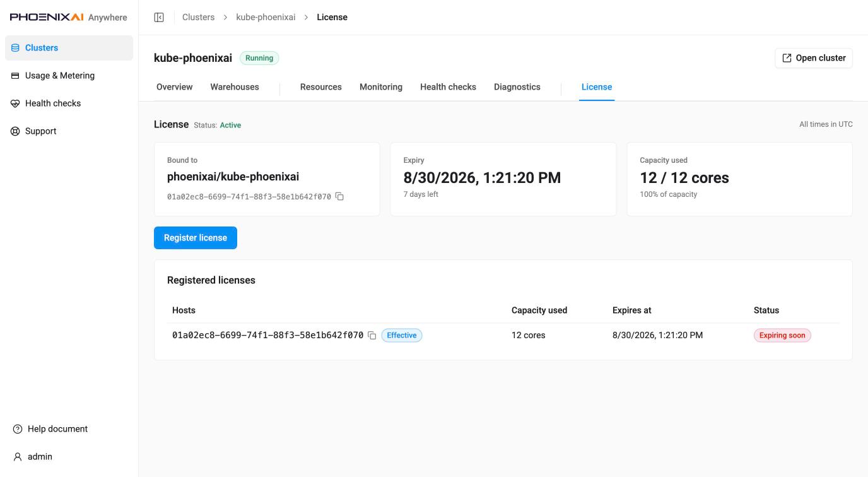868x477 pixels.
Task: Switch to the cluster Health checks tab
Action: 448,87
